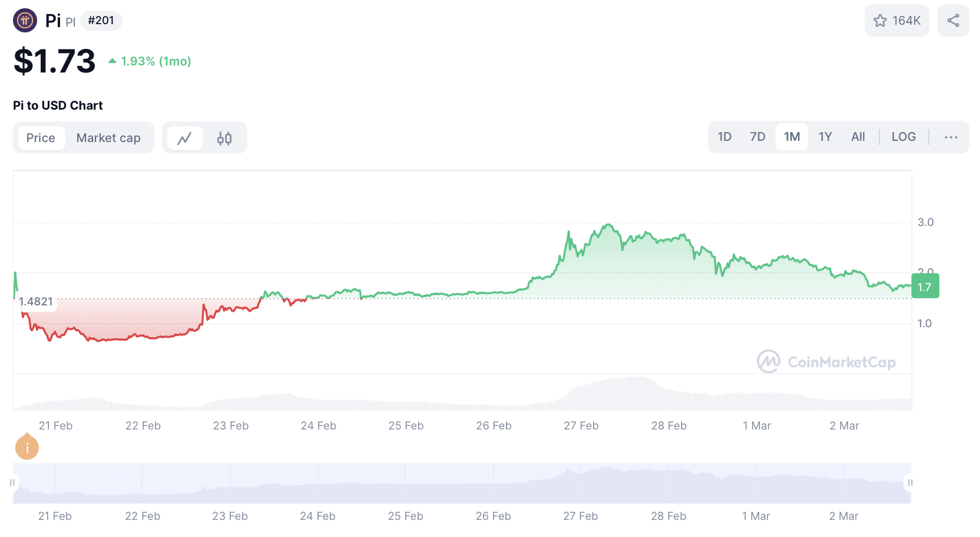Set chart range to 7D

757,137
